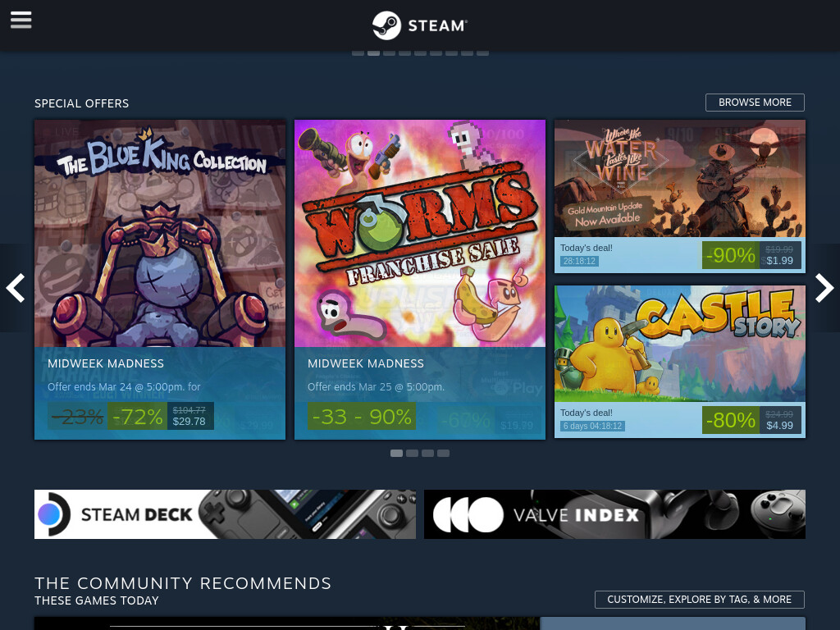Go to previous special offers with left arrow

point(16,288)
